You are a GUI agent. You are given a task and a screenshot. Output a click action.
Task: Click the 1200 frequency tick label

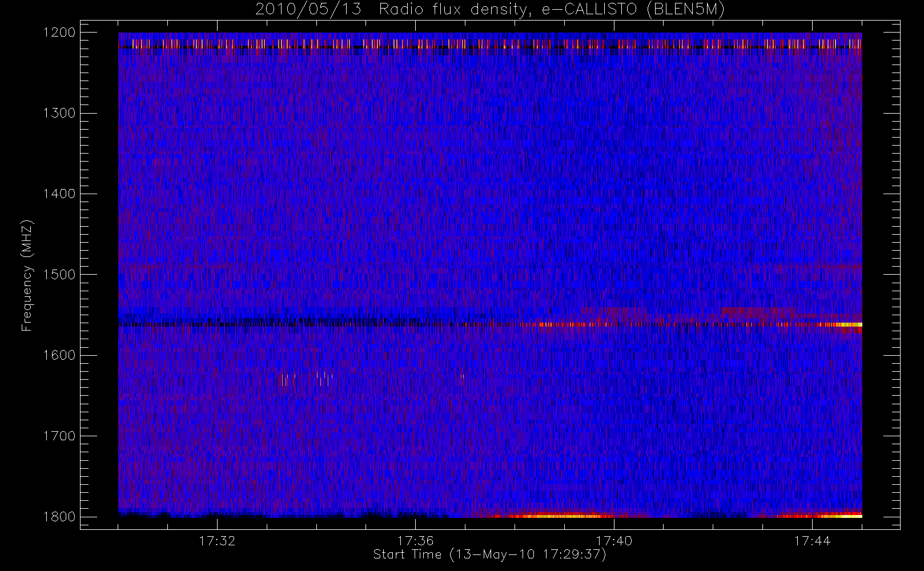[x=59, y=33]
